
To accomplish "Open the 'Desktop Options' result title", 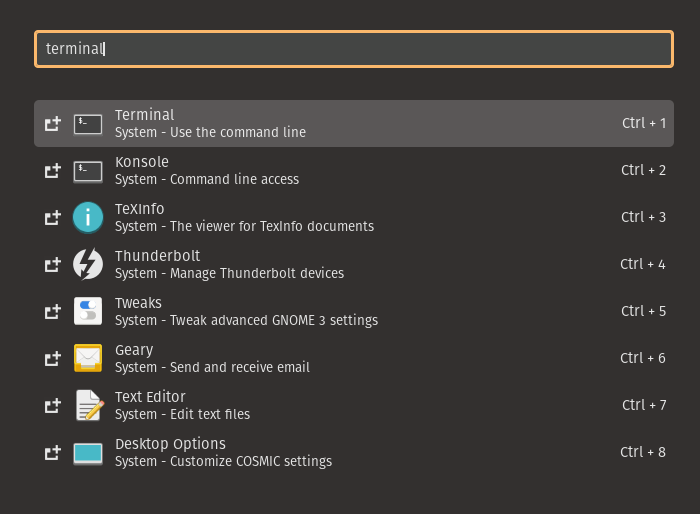I will (170, 444).
